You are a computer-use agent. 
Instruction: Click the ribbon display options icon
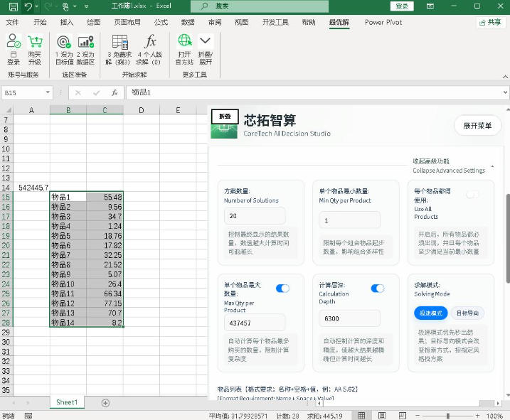click(x=430, y=6)
